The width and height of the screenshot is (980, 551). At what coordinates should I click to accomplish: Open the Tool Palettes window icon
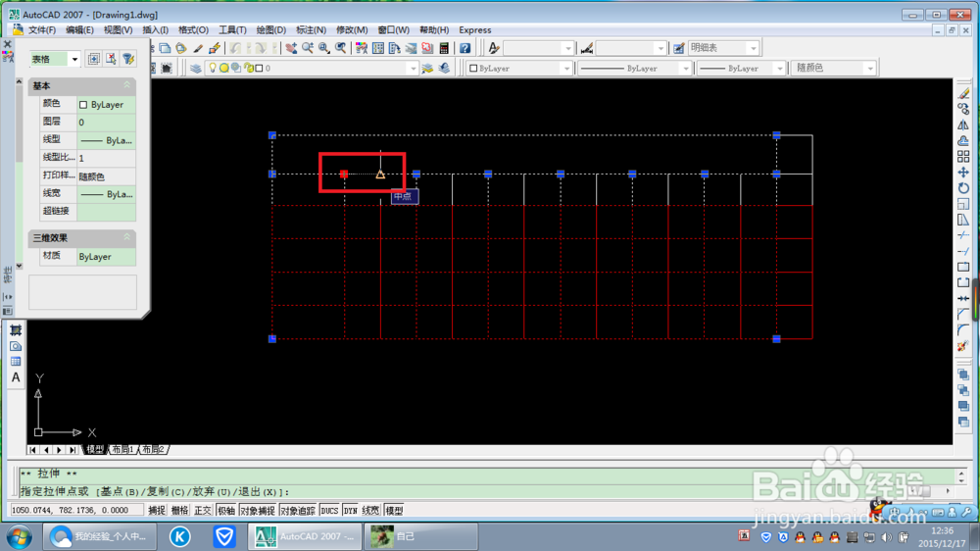point(394,48)
